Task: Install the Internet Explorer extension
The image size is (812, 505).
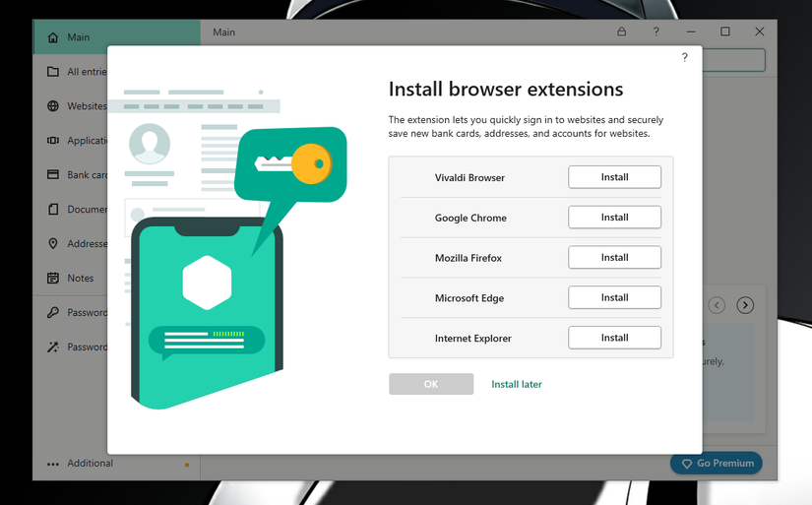Action: click(614, 338)
